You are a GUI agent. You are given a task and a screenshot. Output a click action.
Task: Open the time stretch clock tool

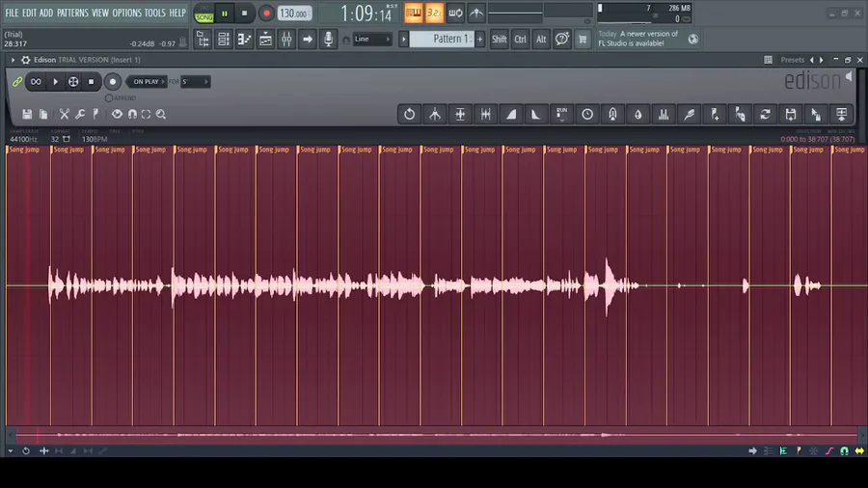tap(587, 114)
